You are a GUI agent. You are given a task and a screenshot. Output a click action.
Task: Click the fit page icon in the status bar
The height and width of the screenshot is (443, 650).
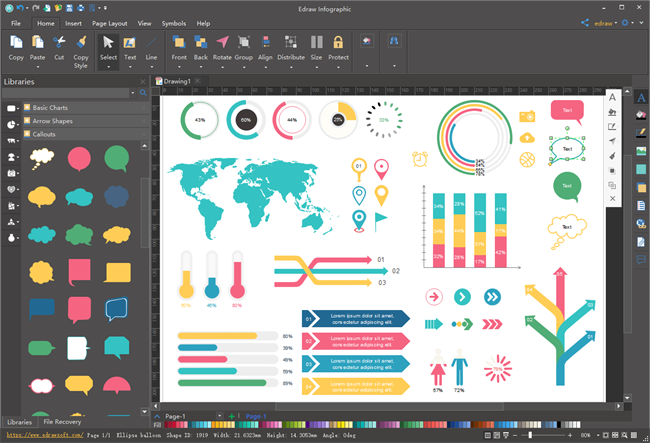pyautogui.click(x=606, y=435)
